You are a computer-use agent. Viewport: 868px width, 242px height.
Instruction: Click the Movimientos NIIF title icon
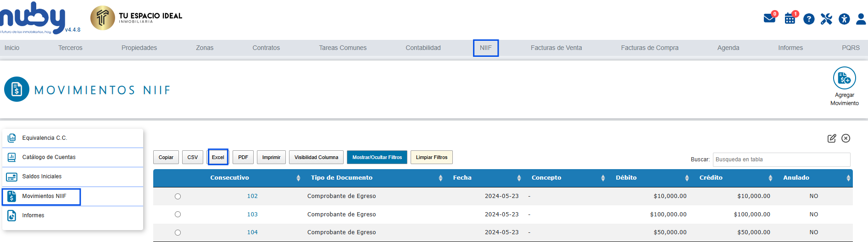[17, 89]
